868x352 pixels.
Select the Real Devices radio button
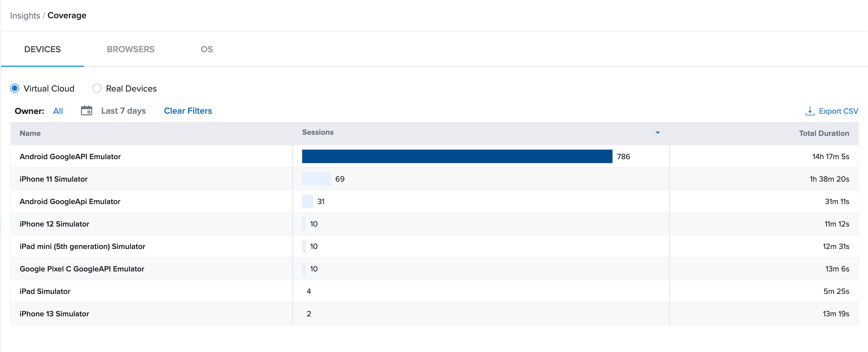tap(97, 88)
